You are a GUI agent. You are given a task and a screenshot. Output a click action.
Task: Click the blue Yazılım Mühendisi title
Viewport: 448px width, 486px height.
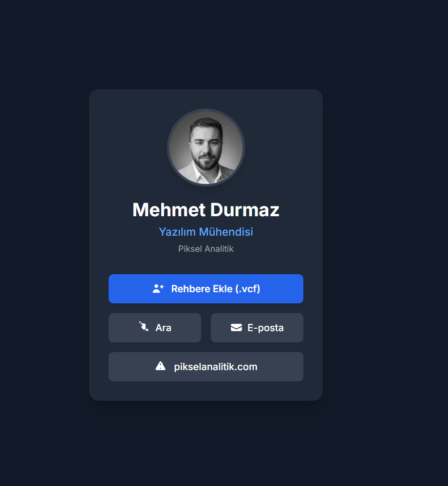tap(205, 232)
